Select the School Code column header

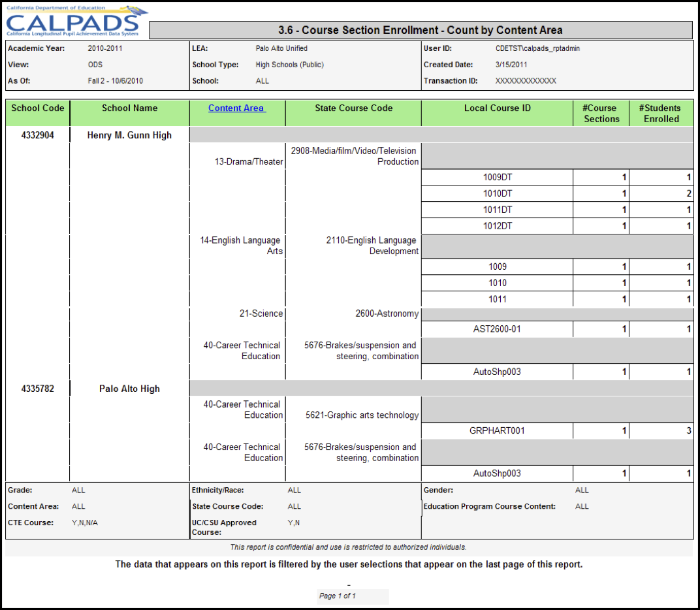click(38, 108)
